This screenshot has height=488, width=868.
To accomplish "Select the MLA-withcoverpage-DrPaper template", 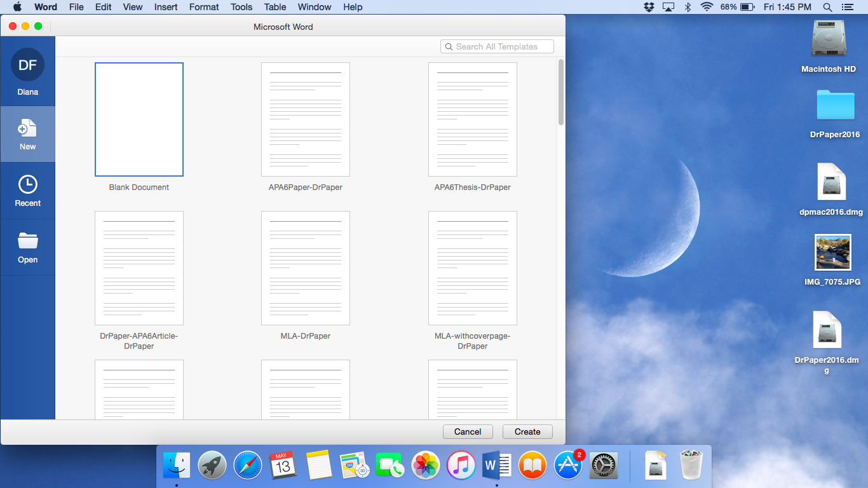I will coord(472,268).
